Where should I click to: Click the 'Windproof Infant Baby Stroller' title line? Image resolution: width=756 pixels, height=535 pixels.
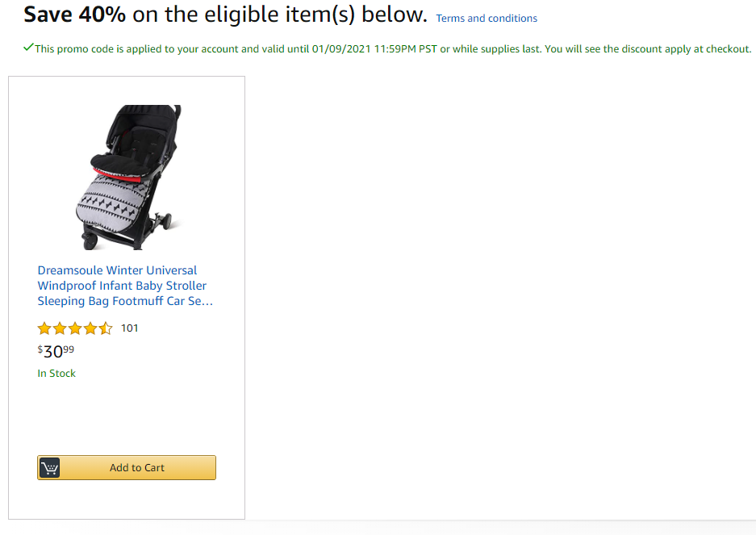pyautogui.click(x=122, y=286)
